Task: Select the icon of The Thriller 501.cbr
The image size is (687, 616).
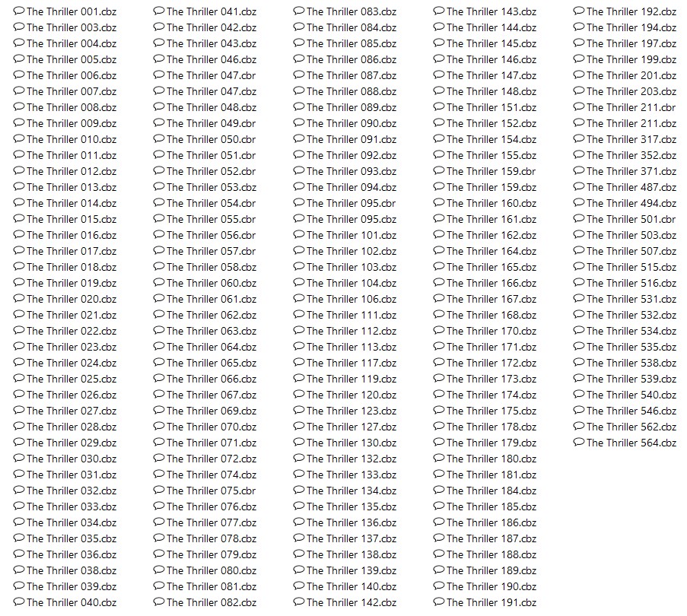Action: coord(579,218)
